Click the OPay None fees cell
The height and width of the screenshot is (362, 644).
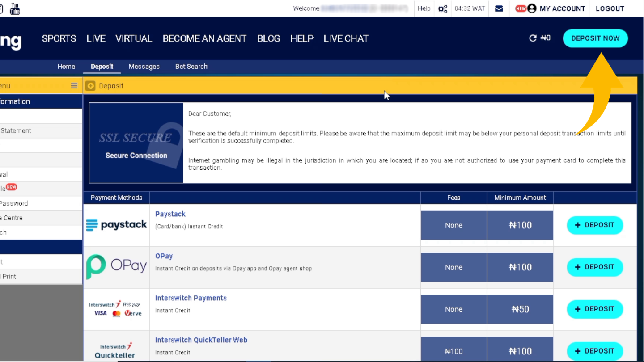tap(453, 267)
